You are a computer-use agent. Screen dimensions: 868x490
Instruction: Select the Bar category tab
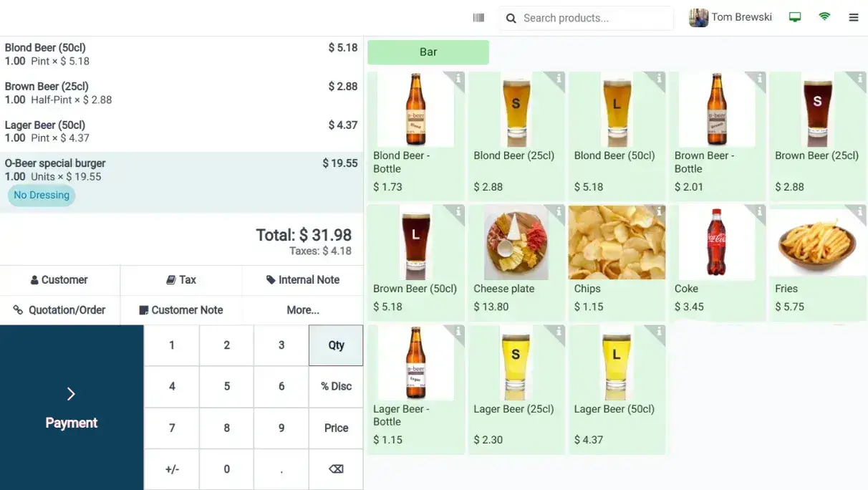428,52
